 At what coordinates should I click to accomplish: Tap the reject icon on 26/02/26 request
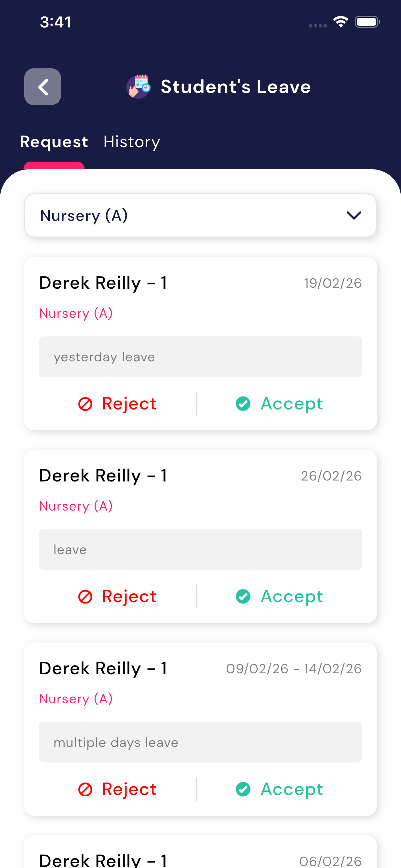(85, 596)
